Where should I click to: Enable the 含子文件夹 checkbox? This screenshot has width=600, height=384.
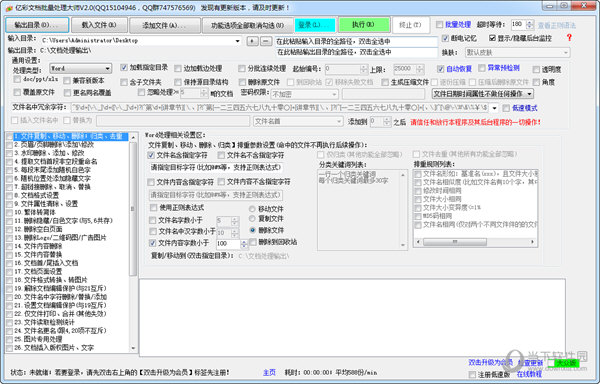point(124,82)
